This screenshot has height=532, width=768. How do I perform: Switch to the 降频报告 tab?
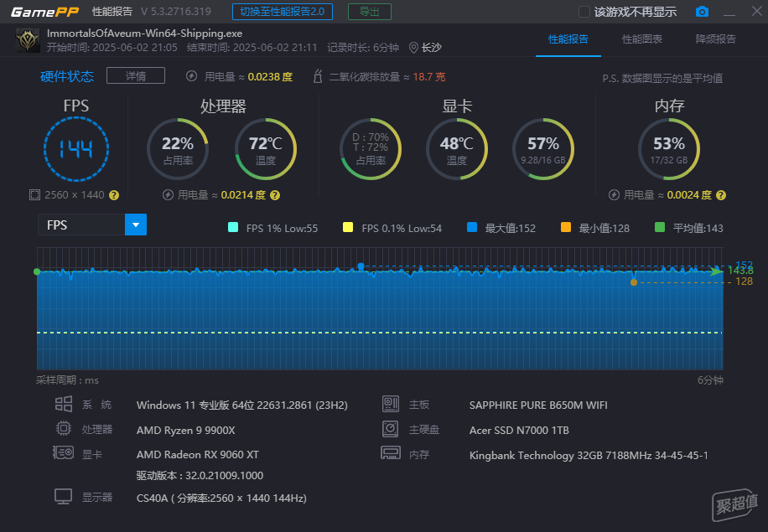[x=715, y=39]
